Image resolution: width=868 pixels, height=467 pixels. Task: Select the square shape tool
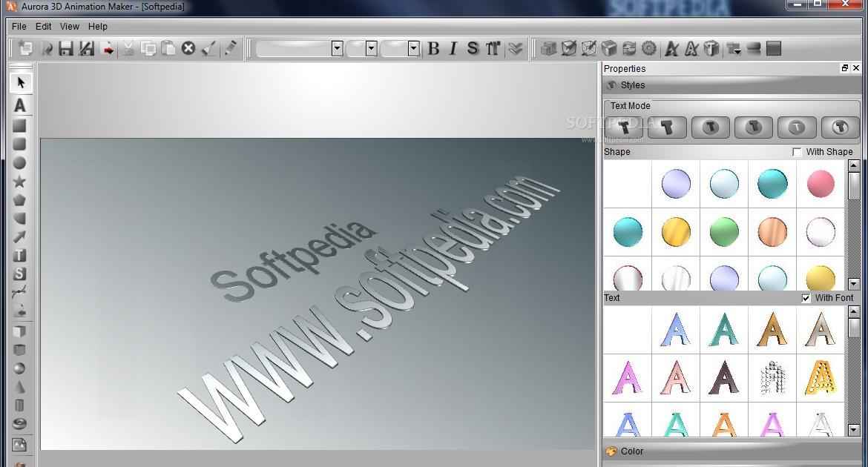(19, 126)
